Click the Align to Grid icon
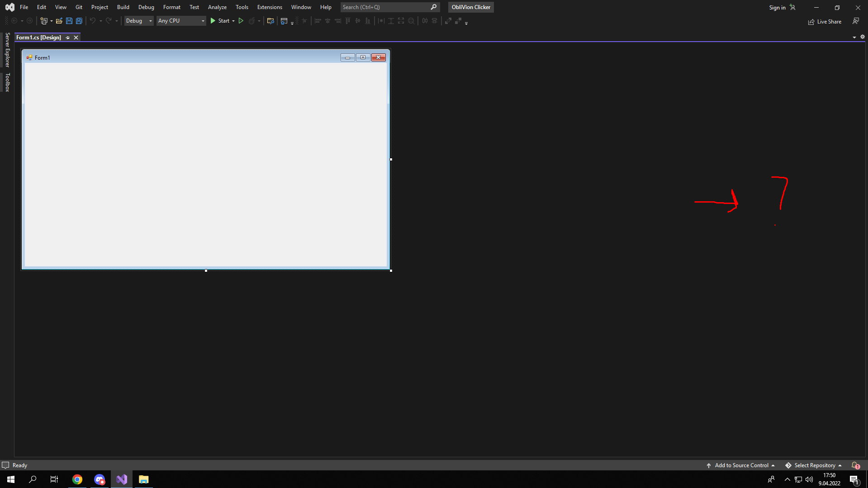This screenshot has width=868, height=488. (304, 21)
